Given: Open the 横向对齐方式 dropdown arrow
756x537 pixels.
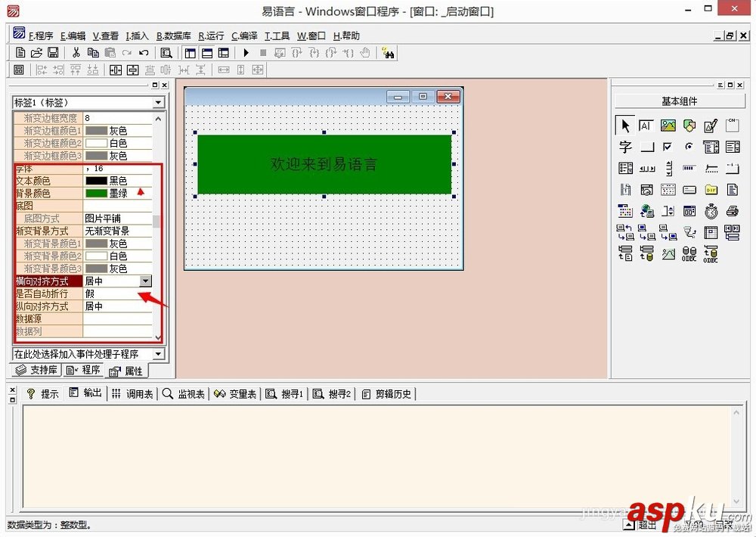Looking at the screenshot, I should tap(145, 281).
